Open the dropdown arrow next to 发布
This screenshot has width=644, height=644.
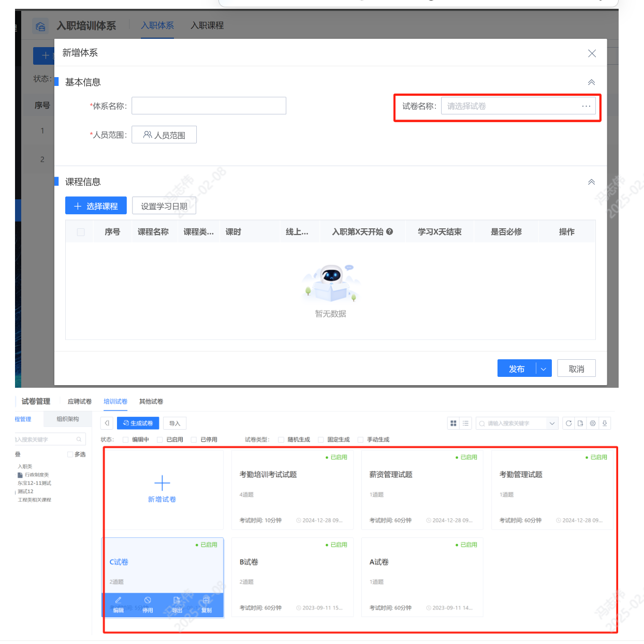pyautogui.click(x=544, y=369)
